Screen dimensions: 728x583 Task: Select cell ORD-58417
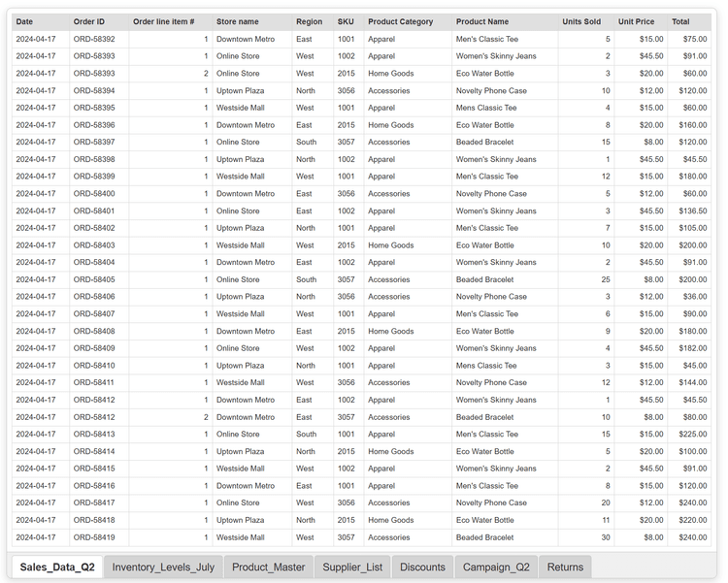point(99,502)
